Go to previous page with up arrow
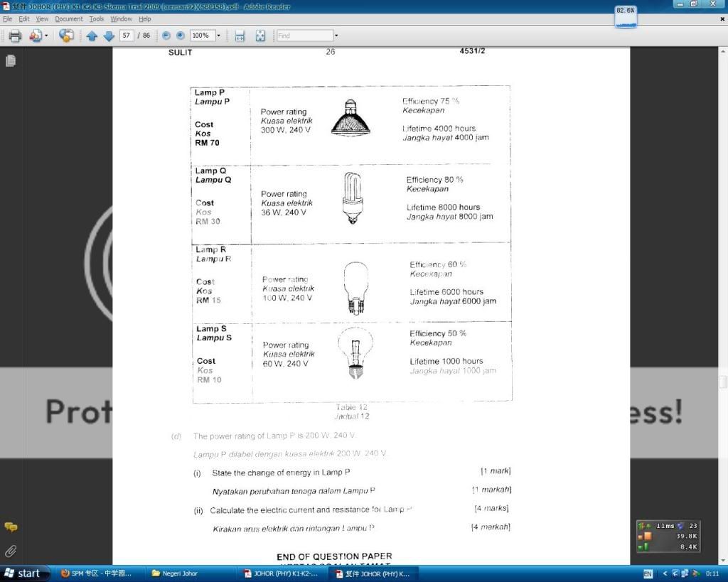Screen dimensions: 728x582 [x=92, y=36]
